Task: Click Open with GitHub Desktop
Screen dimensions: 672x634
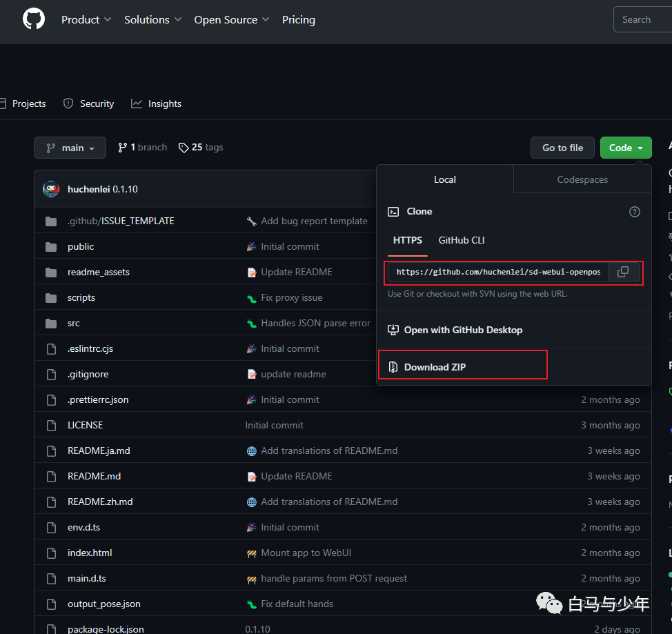Action: coord(455,330)
